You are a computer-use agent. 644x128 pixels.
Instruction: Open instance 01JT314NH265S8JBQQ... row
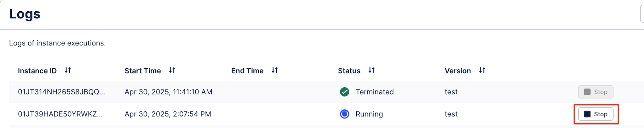326,92
